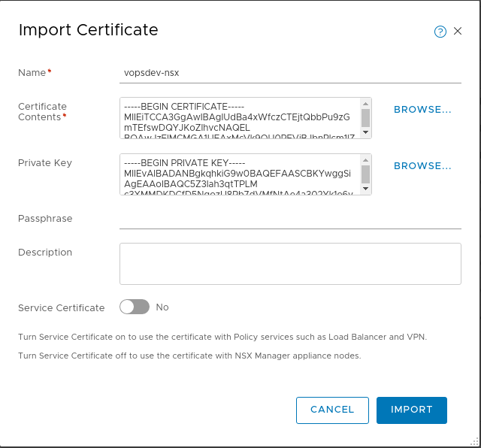Click the Certificate Contents scroll up arrow

click(365, 104)
